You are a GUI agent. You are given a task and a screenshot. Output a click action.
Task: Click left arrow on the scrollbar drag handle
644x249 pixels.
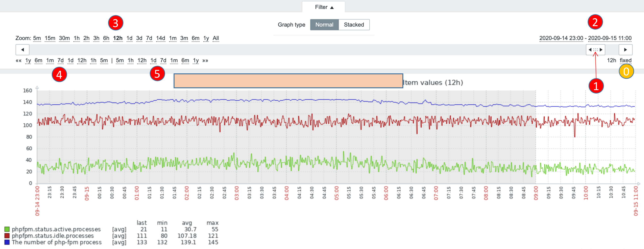tap(590, 50)
